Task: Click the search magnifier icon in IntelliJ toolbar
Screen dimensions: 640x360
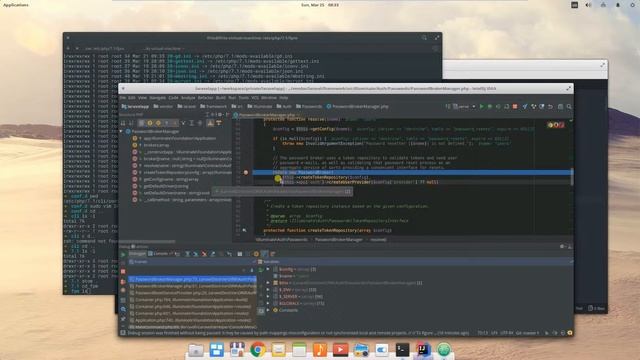Action: [569, 107]
